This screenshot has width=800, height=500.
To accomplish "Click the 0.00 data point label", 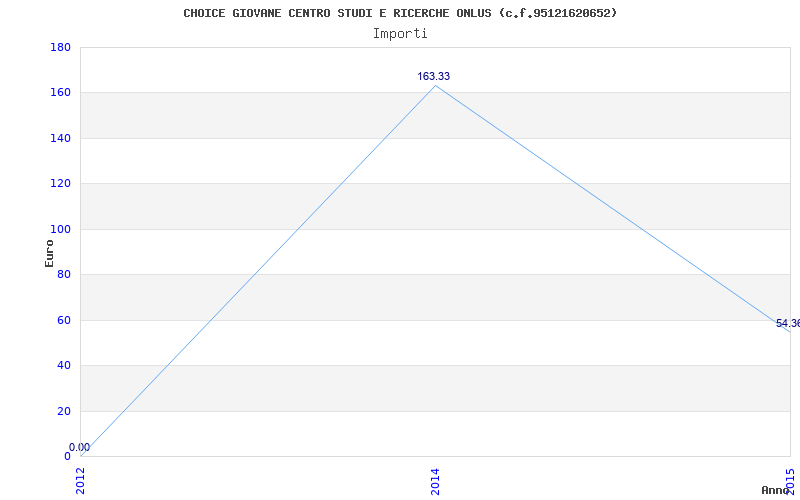I will click(x=80, y=447).
